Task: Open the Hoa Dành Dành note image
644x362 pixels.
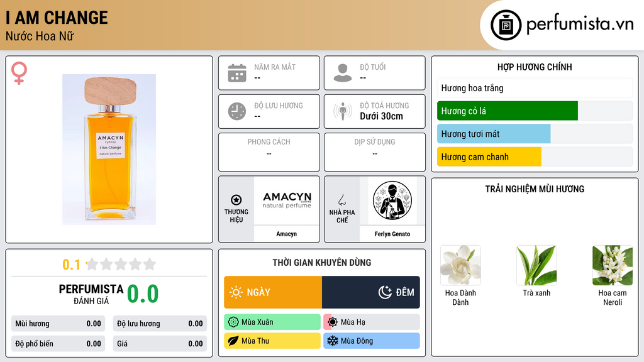Action: coord(460,266)
